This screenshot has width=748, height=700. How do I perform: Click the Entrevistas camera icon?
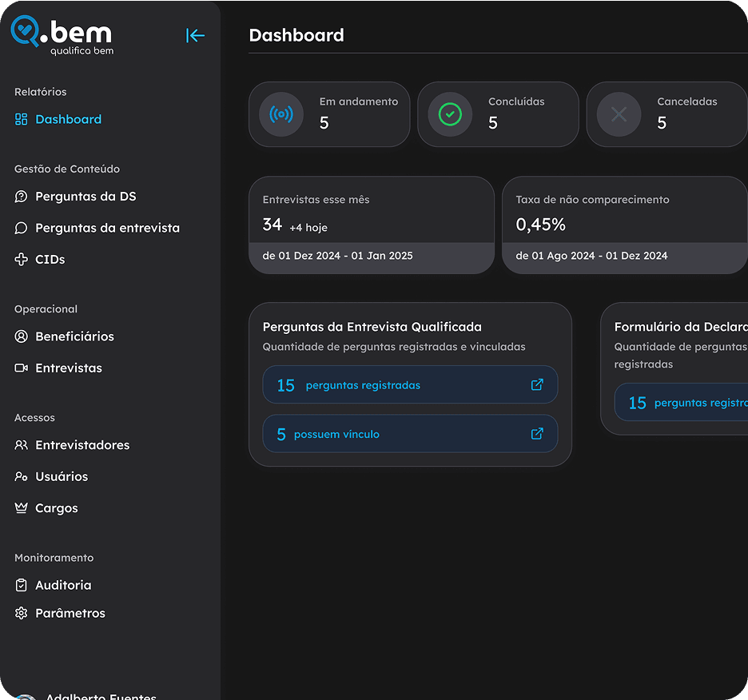22,368
